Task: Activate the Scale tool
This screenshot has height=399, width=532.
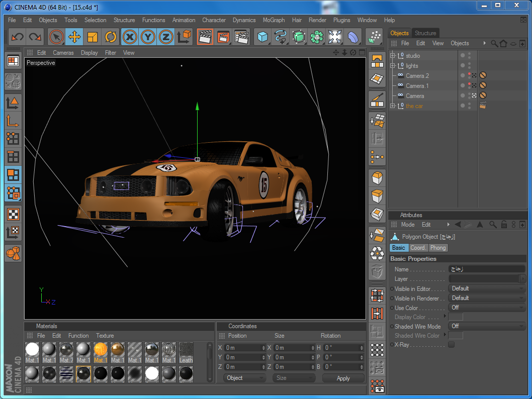Action: click(93, 37)
